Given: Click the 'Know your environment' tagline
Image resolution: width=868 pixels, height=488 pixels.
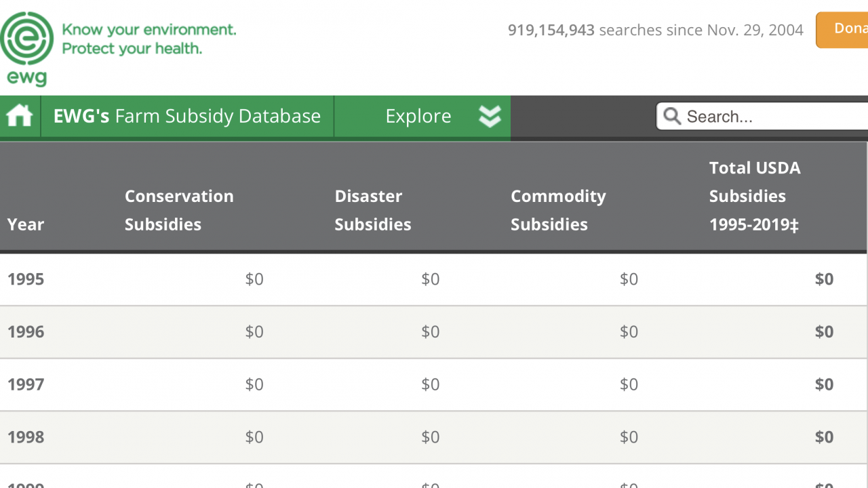Looking at the screenshot, I should point(149,30).
